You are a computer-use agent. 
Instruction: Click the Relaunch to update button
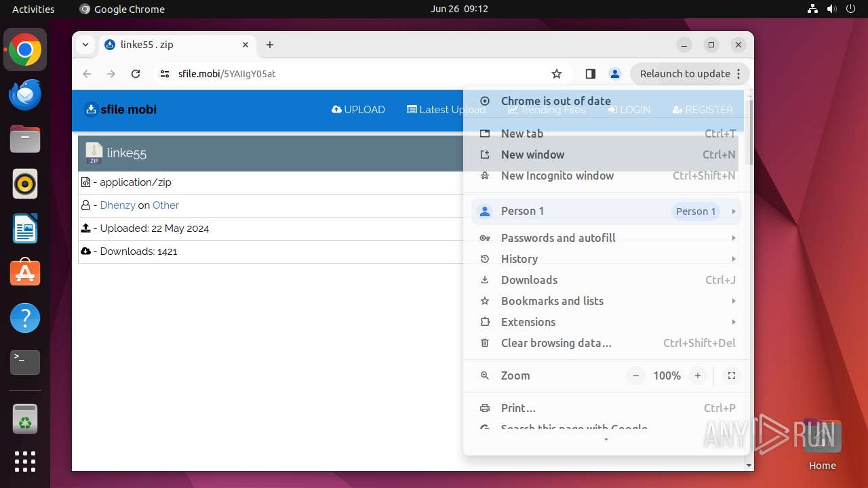[x=690, y=74]
